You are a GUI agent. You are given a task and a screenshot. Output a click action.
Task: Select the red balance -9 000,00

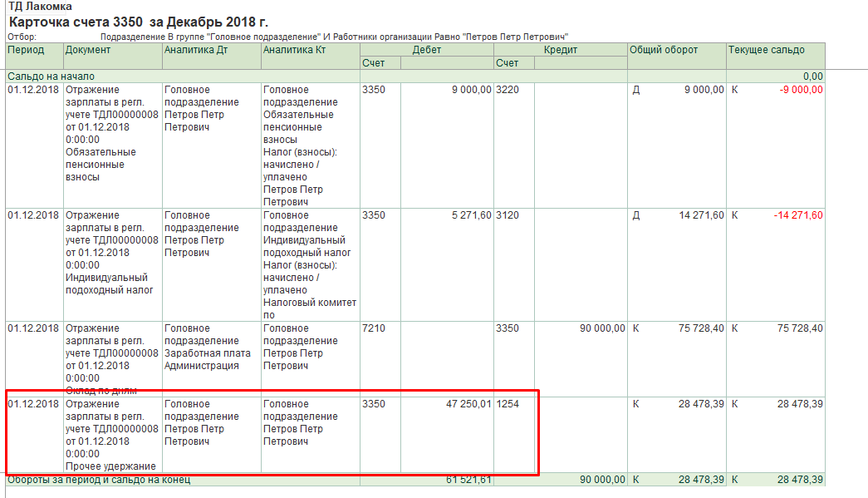pos(801,90)
